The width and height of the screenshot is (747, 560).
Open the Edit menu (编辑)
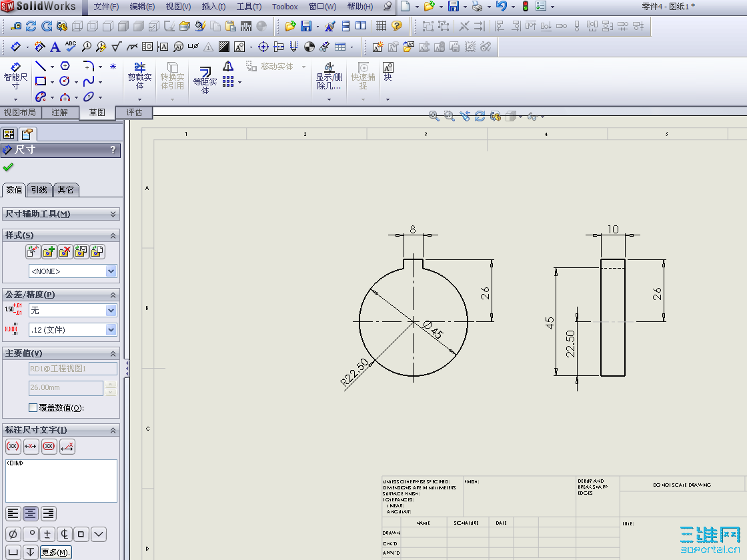click(142, 7)
